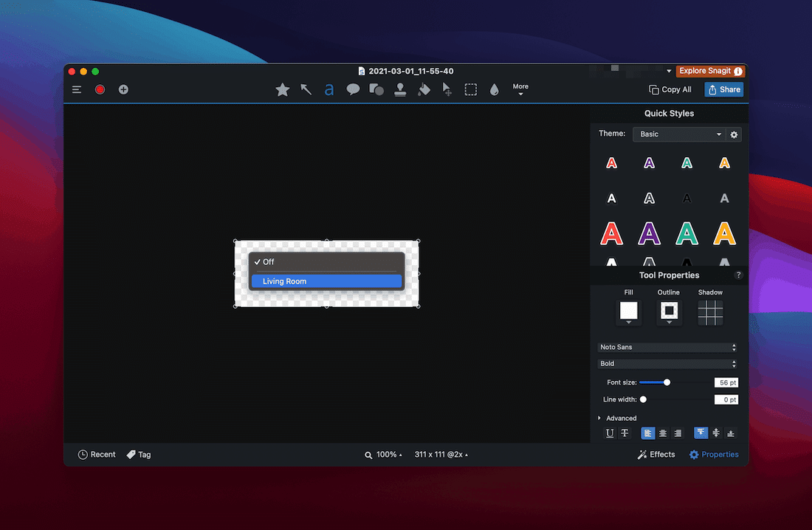Toggle underline text formatting
Screen dimensions: 812x530
coord(609,433)
